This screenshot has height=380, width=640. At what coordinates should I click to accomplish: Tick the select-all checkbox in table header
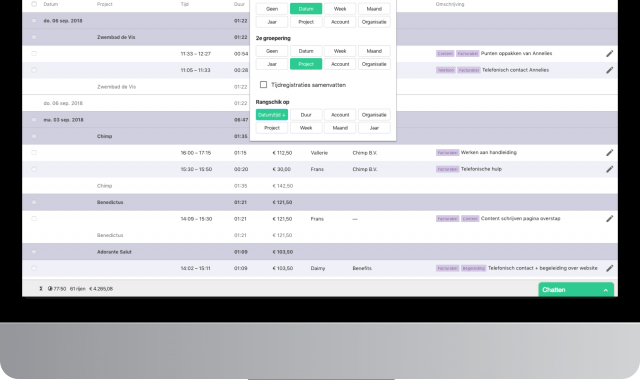(x=34, y=4)
